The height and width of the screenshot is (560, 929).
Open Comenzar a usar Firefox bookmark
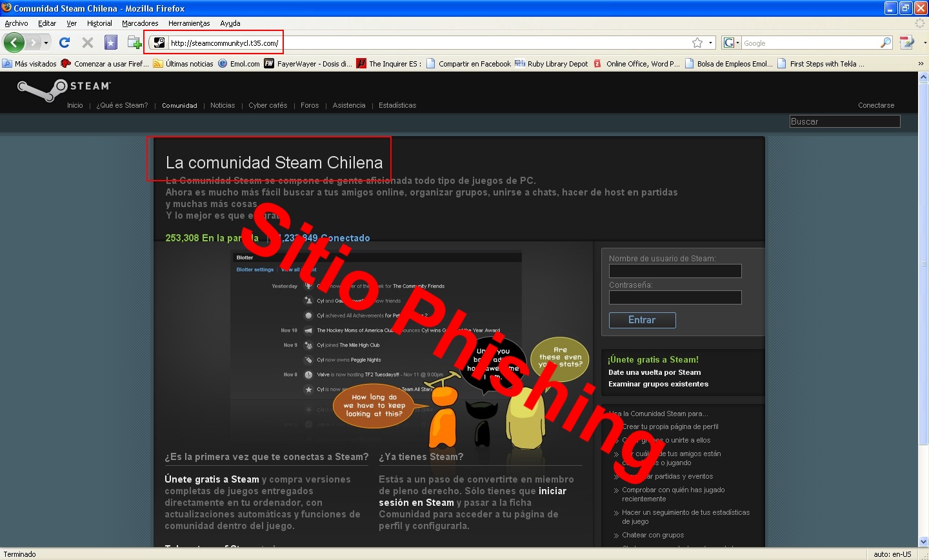105,64
